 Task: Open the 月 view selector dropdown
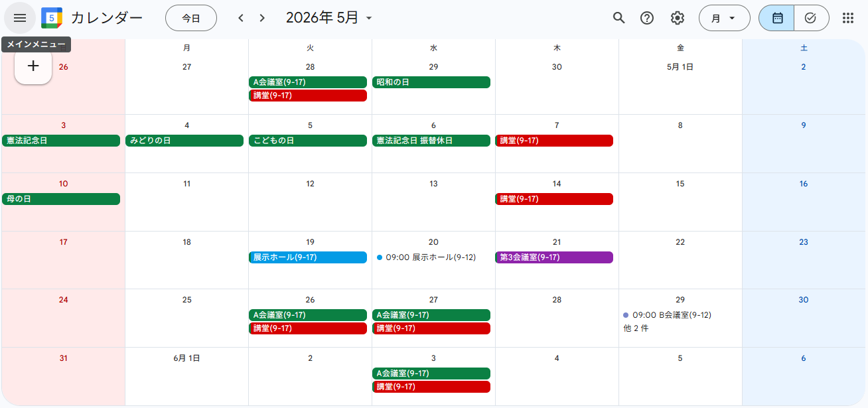click(724, 18)
